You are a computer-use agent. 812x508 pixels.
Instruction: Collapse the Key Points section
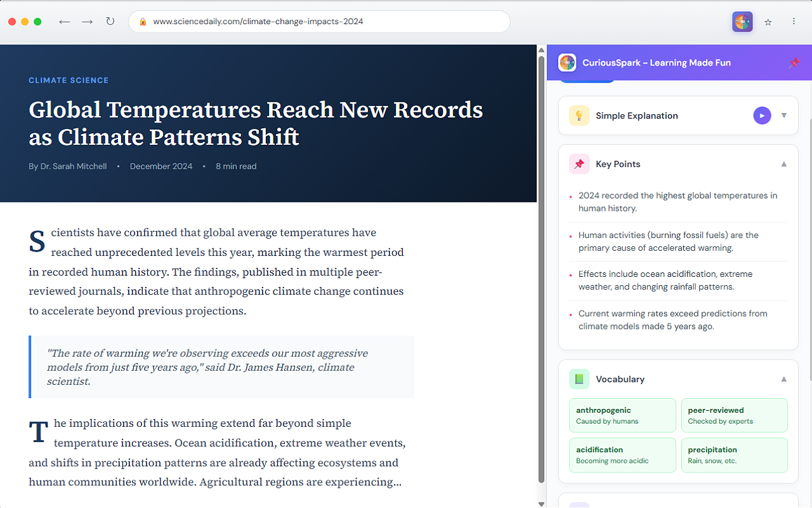pos(783,163)
